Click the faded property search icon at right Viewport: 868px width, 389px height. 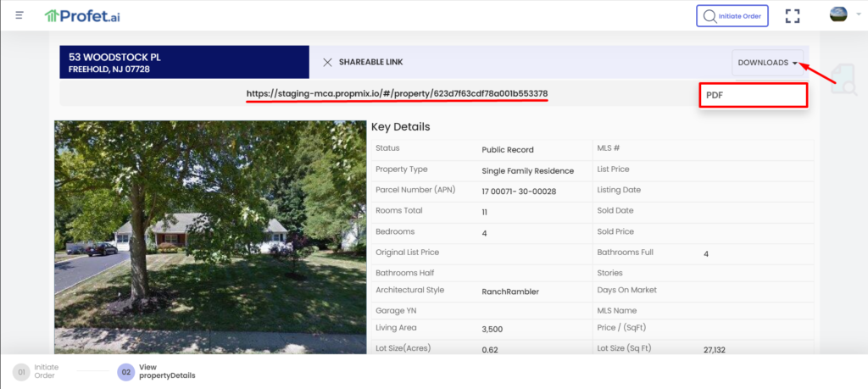pos(843,79)
